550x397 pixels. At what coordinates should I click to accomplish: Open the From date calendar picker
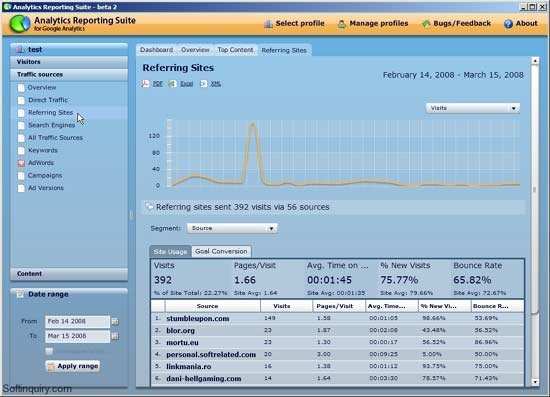(115, 321)
